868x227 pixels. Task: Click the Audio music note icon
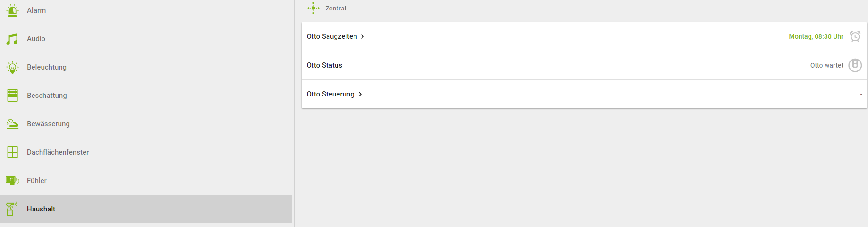point(13,39)
